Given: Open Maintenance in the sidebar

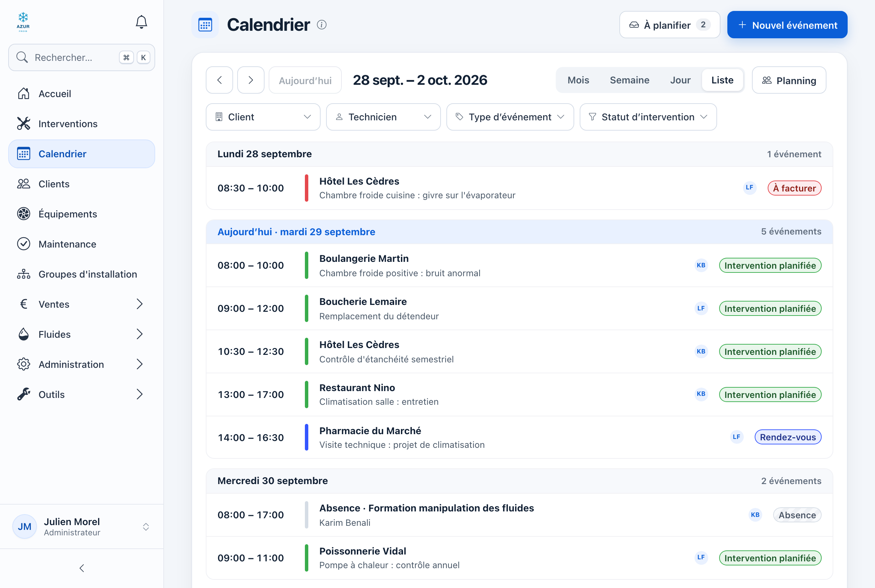Looking at the screenshot, I should pos(82,244).
